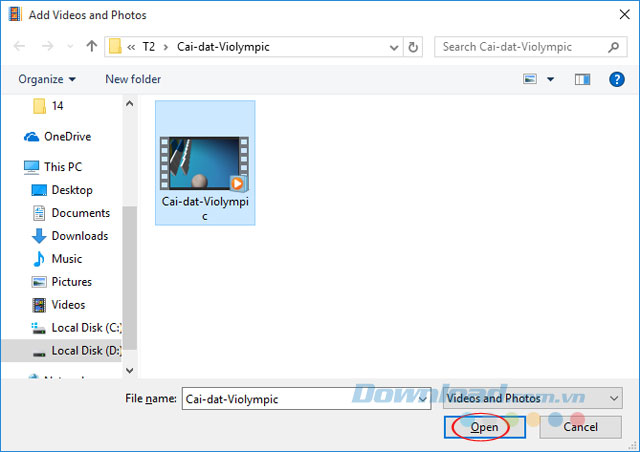Click New folder in toolbar

coord(133,79)
